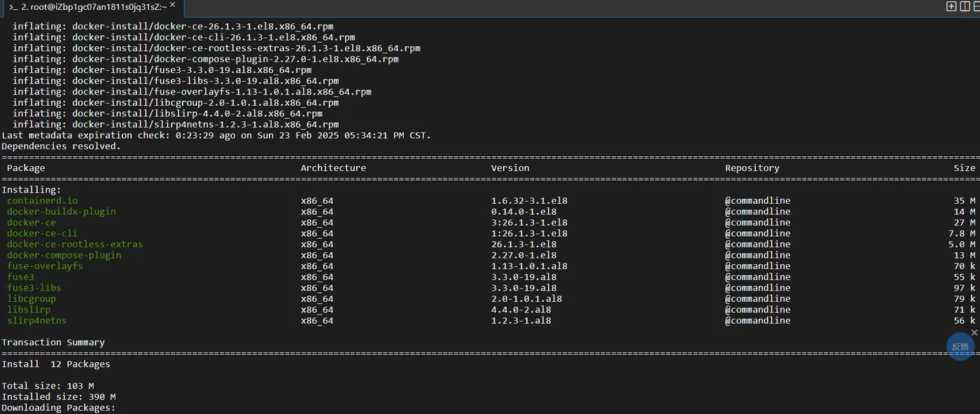Image resolution: width=980 pixels, height=414 pixels.
Task: Click version 2.0-1.0.1.al8
Action: coord(527,298)
